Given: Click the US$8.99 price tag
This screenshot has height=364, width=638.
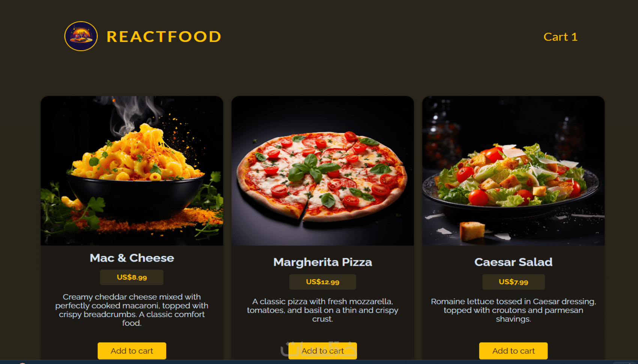Looking at the screenshot, I should 132,277.
